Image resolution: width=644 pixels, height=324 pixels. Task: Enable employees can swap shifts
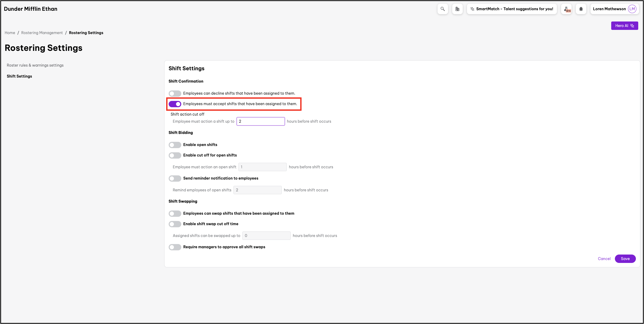(x=175, y=214)
